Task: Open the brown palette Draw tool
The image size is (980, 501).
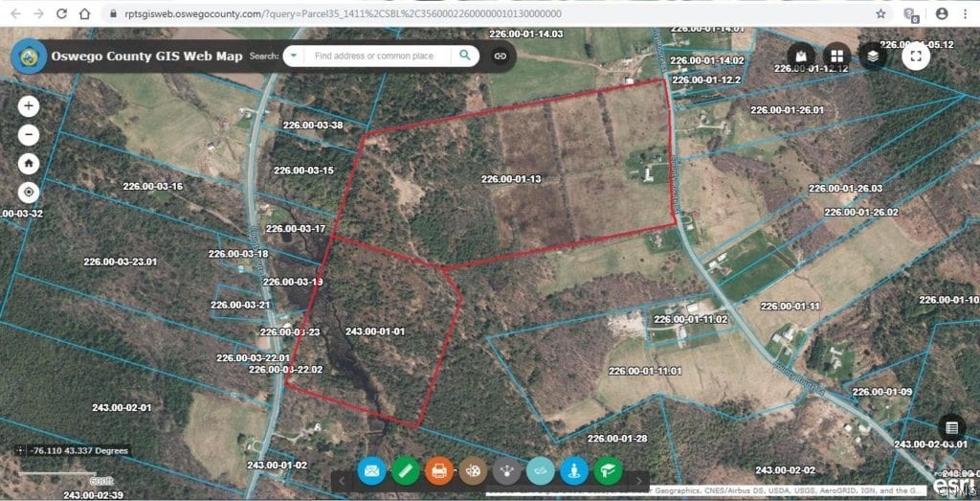Action: (x=473, y=470)
